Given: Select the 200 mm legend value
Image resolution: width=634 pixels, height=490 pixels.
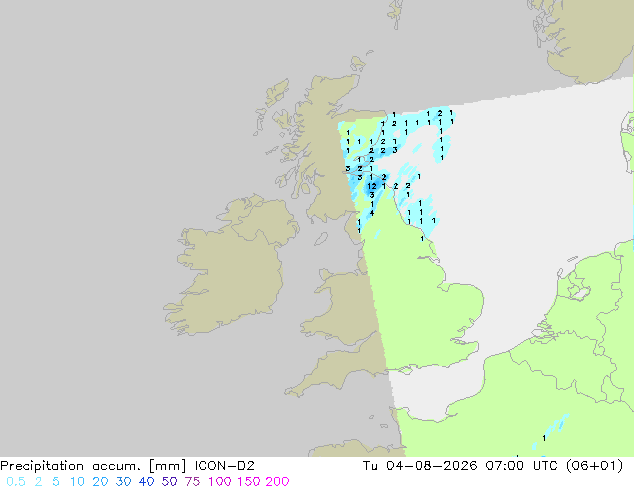Looking at the screenshot, I should [x=277, y=482].
